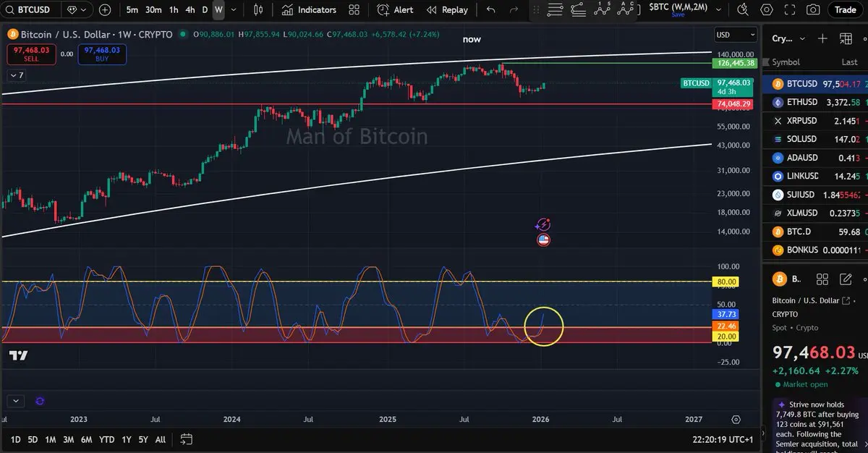Click the blue 37.73 oscillator value label

tap(726, 315)
